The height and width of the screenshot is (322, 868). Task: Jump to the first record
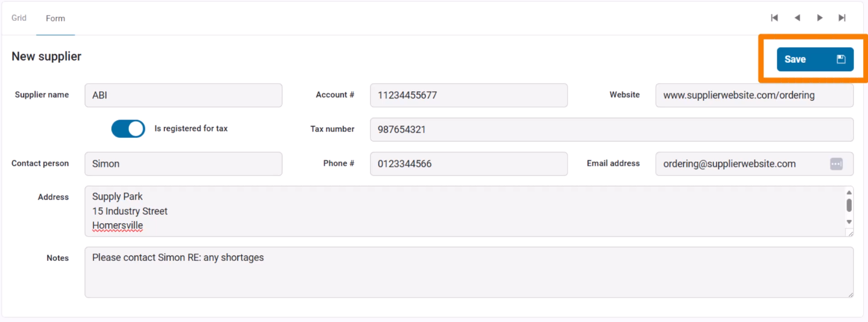774,18
